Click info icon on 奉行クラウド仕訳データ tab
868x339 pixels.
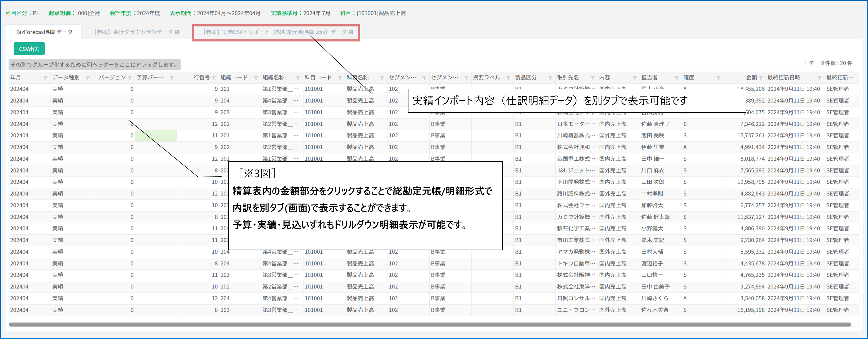click(x=177, y=32)
